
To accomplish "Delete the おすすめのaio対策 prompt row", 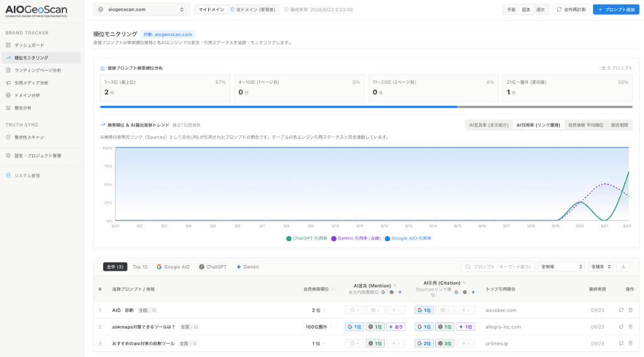I will click(x=630, y=343).
